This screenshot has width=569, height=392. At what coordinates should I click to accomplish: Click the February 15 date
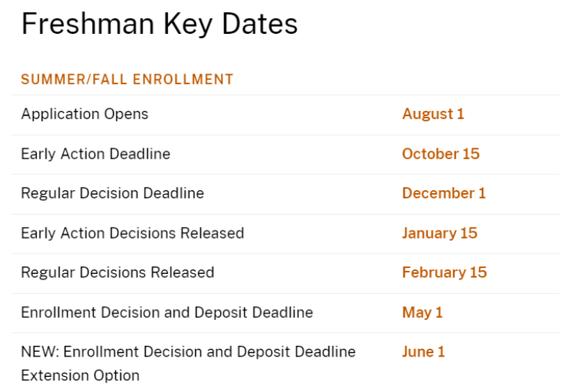[444, 272]
